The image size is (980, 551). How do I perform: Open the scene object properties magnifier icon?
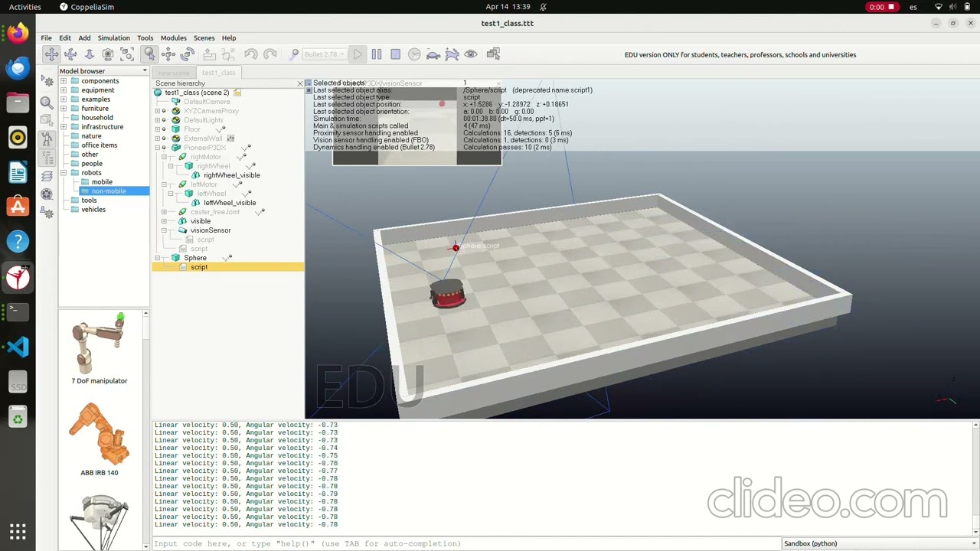point(47,102)
